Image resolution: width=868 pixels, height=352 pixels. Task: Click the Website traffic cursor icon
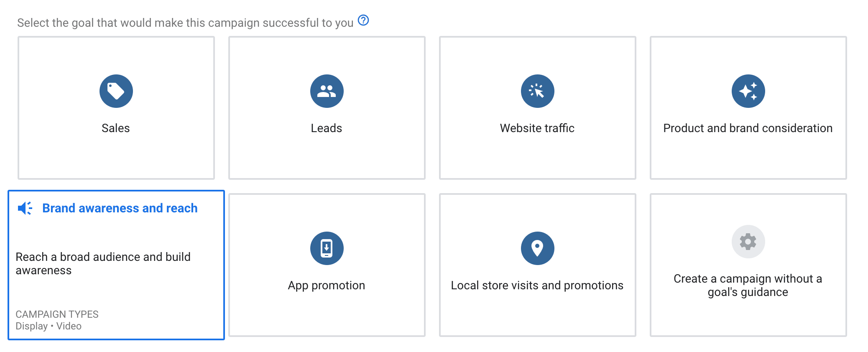point(537,91)
